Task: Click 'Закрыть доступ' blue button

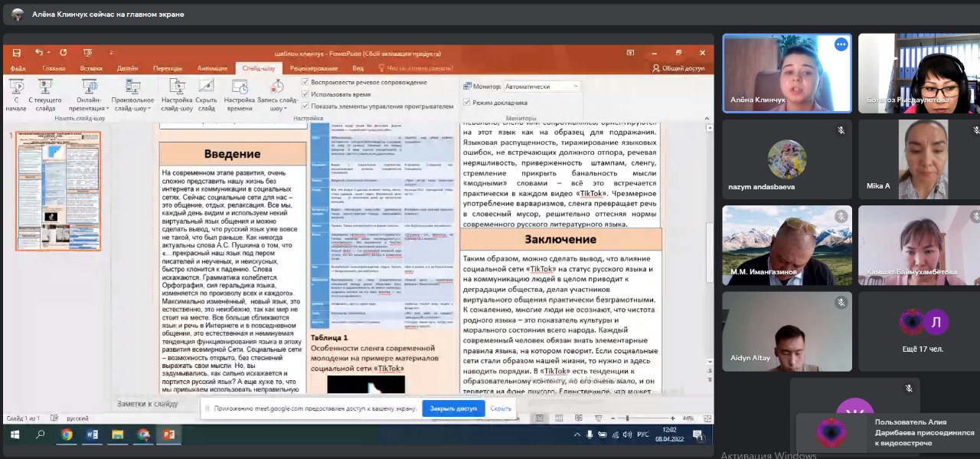Action: [452, 408]
